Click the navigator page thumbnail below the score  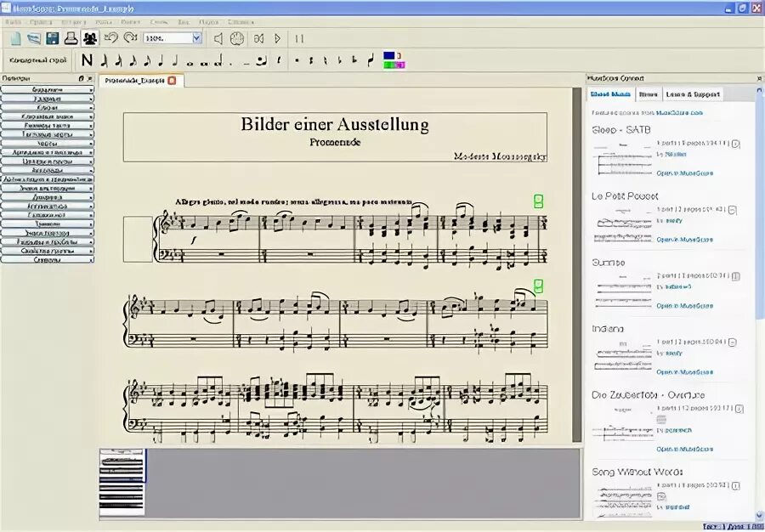tap(122, 482)
